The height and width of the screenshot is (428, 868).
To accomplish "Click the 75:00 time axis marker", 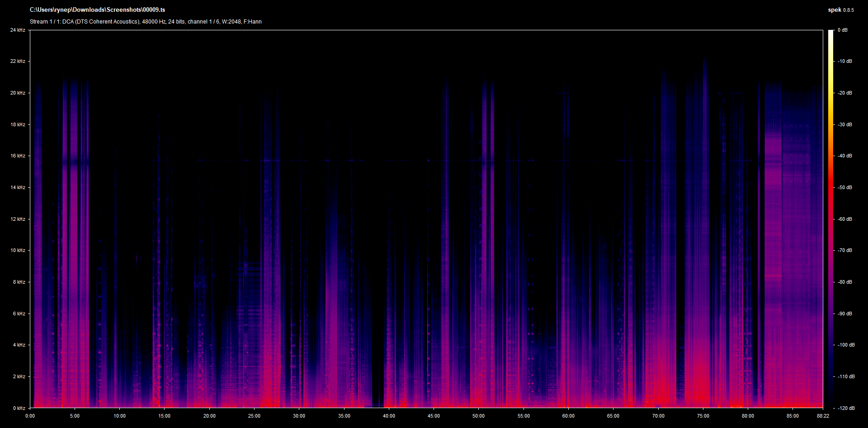I will (703, 416).
